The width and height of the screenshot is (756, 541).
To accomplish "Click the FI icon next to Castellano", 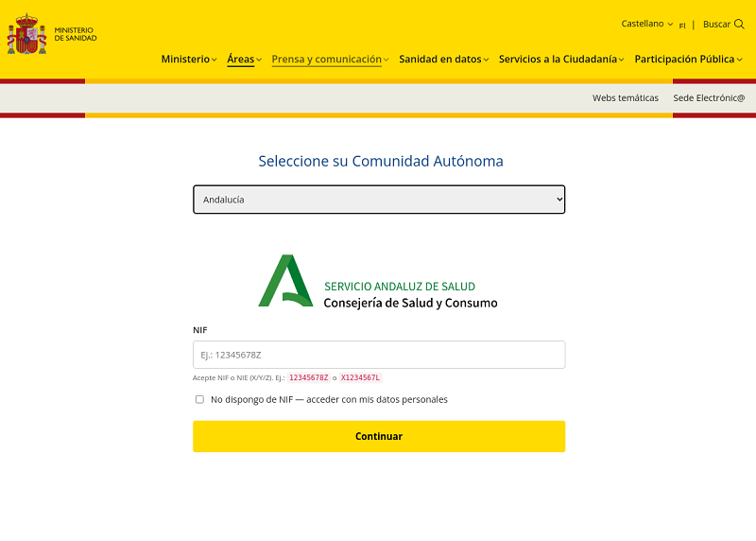I will click(x=682, y=26).
